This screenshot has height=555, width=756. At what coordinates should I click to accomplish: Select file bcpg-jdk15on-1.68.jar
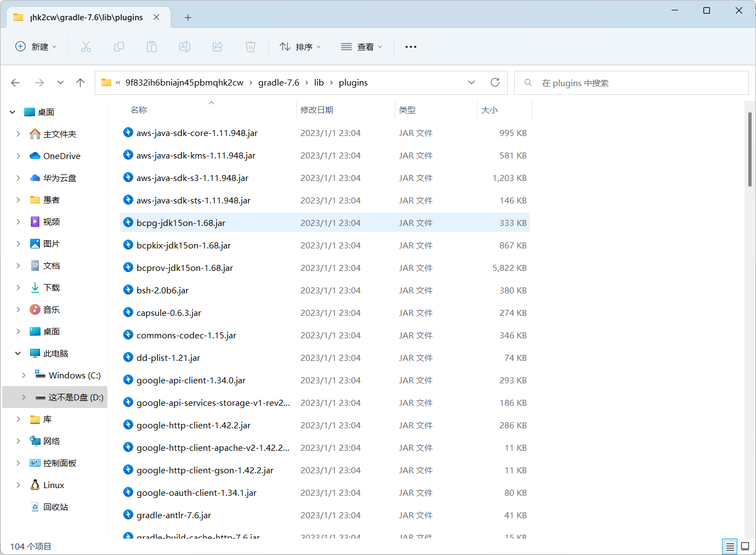[x=325, y=223]
